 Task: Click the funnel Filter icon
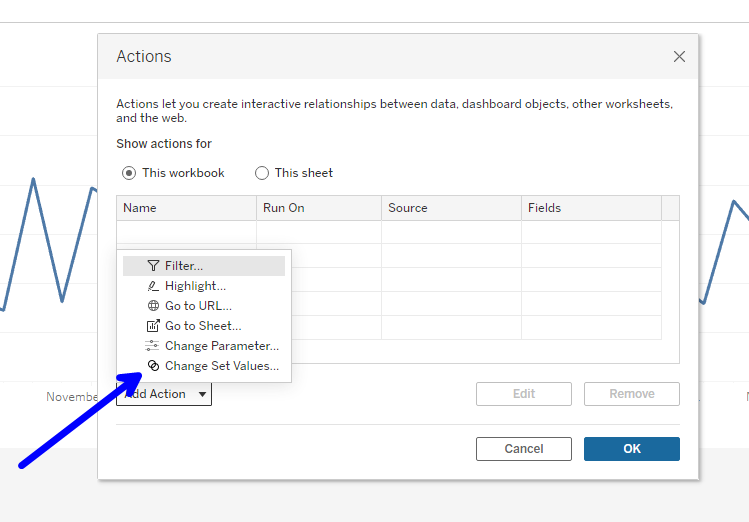[x=153, y=266]
